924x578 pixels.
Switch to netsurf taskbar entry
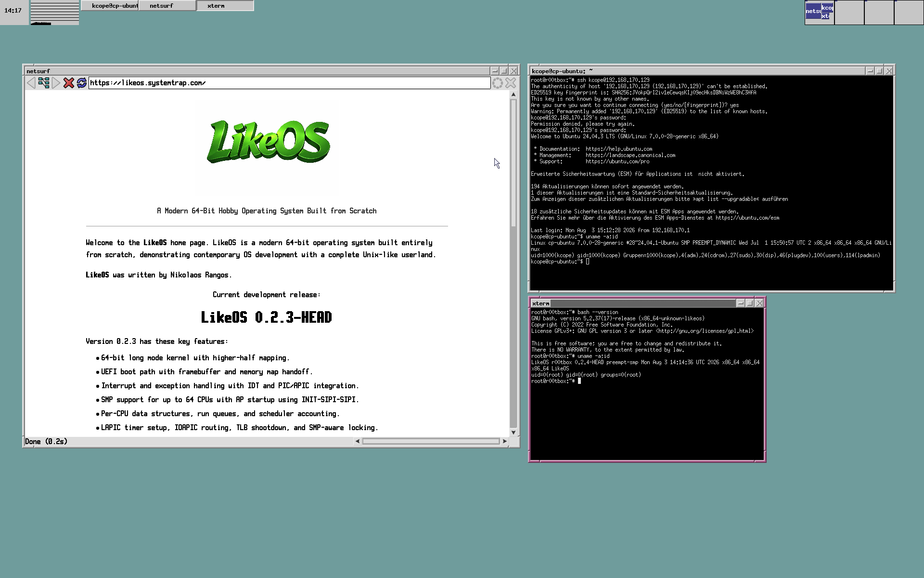coord(167,6)
